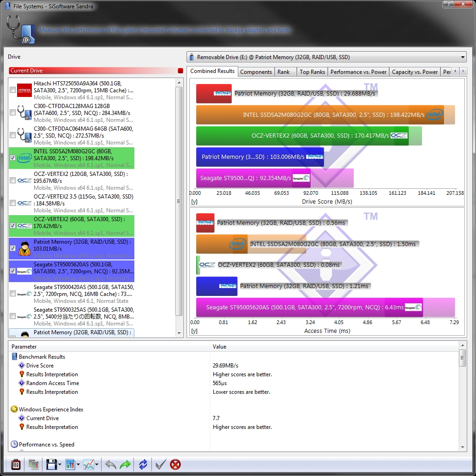Image resolution: width=476 pixels, height=476 pixels.
Task: Check the C300-CTFDDAC128MAG 128GB checkbox
Action: coord(13,112)
